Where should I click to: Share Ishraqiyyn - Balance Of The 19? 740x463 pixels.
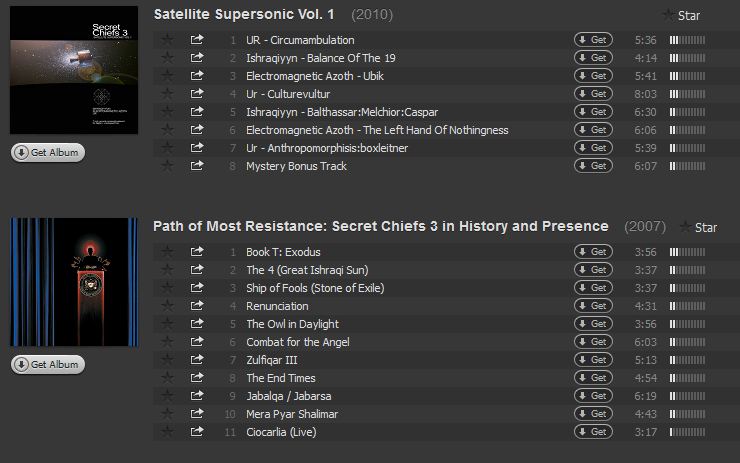coord(197,58)
